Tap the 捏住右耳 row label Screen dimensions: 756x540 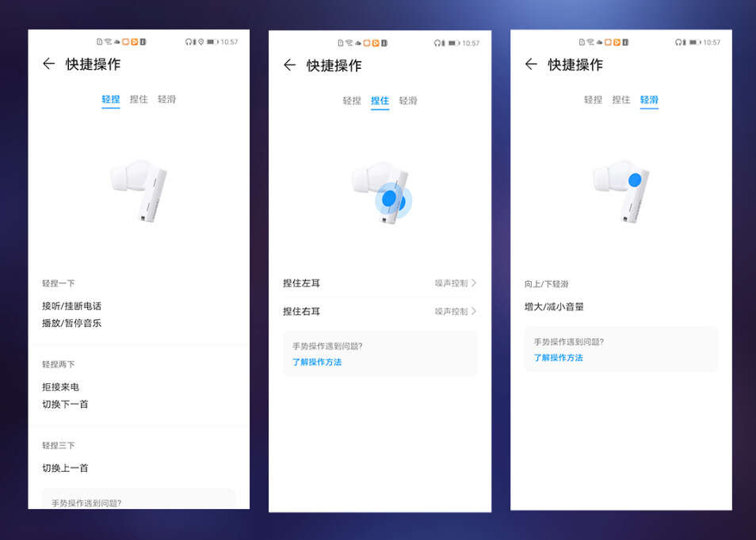tap(301, 312)
